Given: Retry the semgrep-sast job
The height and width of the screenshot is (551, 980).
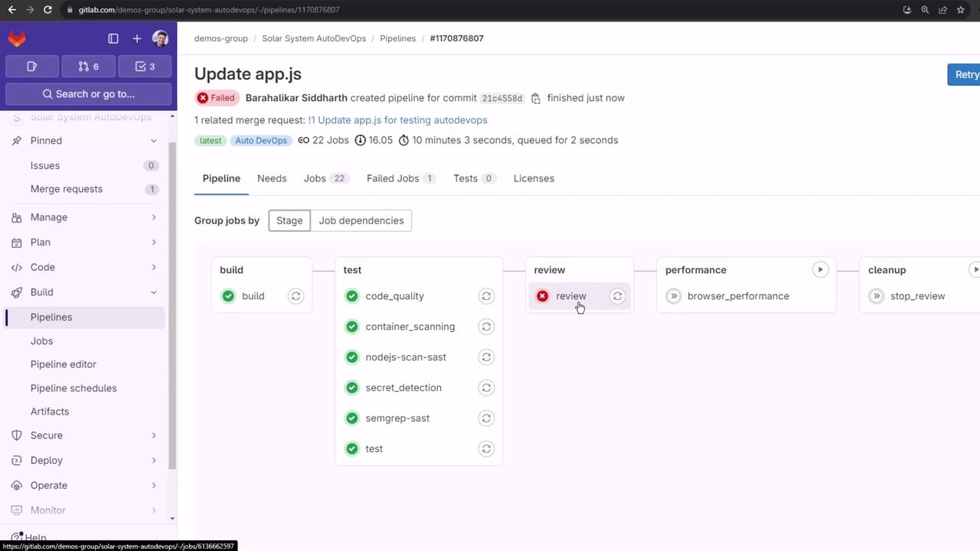Looking at the screenshot, I should (486, 419).
